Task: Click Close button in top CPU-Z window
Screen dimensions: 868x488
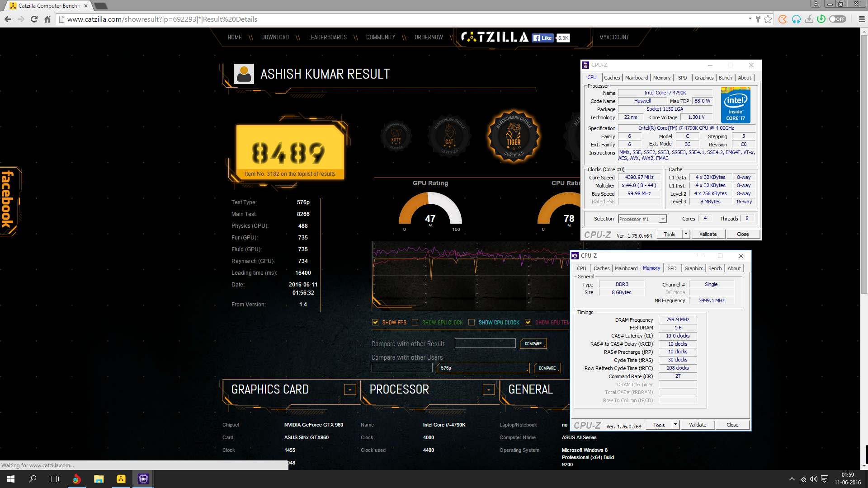Action: click(x=743, y=234)
